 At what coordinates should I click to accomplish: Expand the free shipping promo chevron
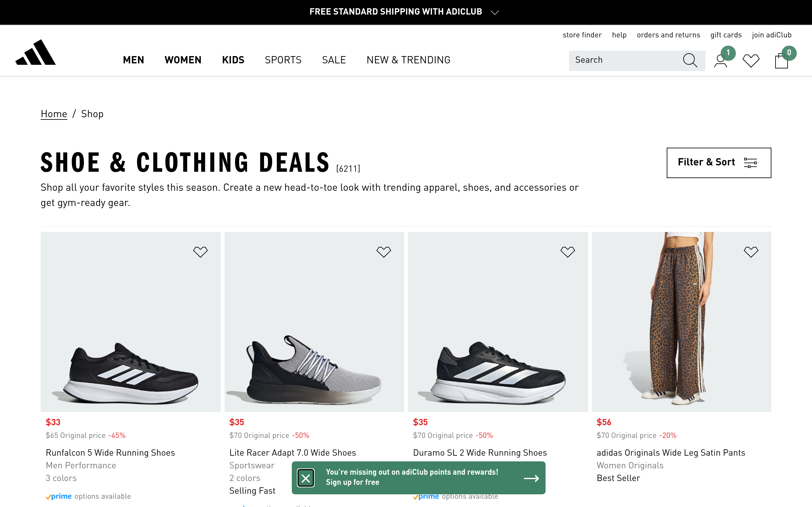[494, 12]
